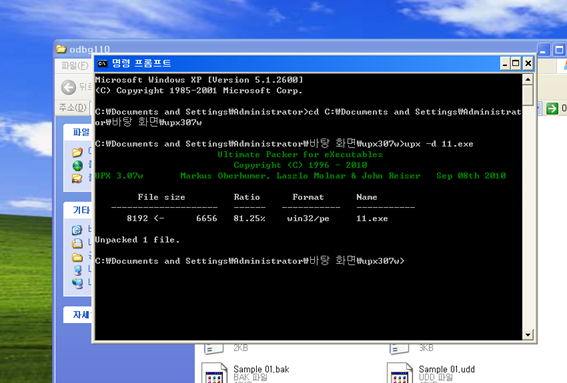Click the 'Name' column header
567x383 pixels.
tap(367, 197)
